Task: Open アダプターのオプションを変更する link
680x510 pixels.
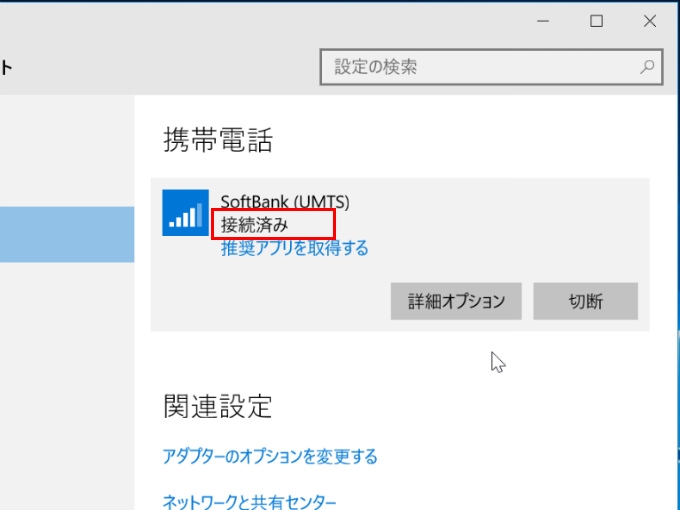Action: click(x=270, y=456)
